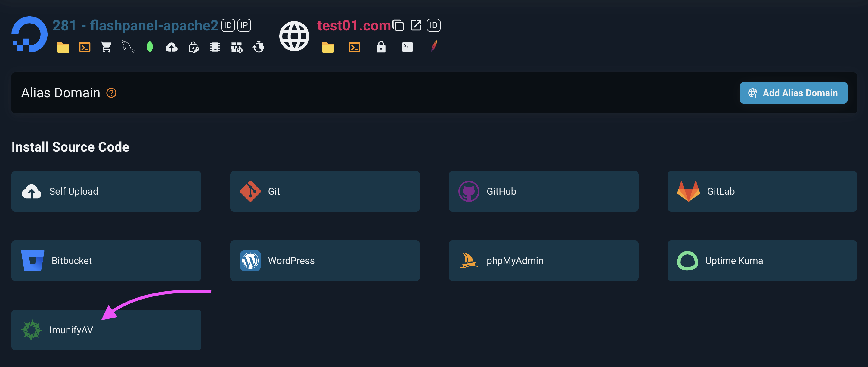The height and width of the screenshot is (367, 868).
Task: Open the SSH key lock icon
Action: (194, 47)
